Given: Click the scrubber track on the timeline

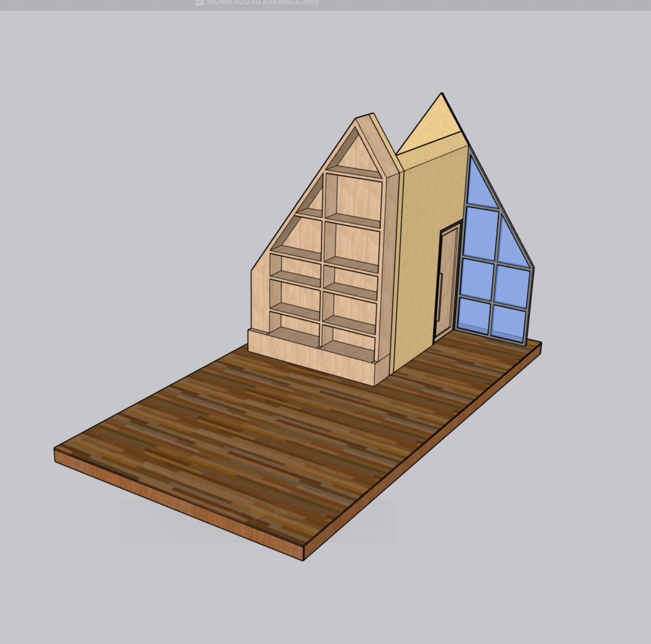Looking at the screenshot, I should coord(209,533).
